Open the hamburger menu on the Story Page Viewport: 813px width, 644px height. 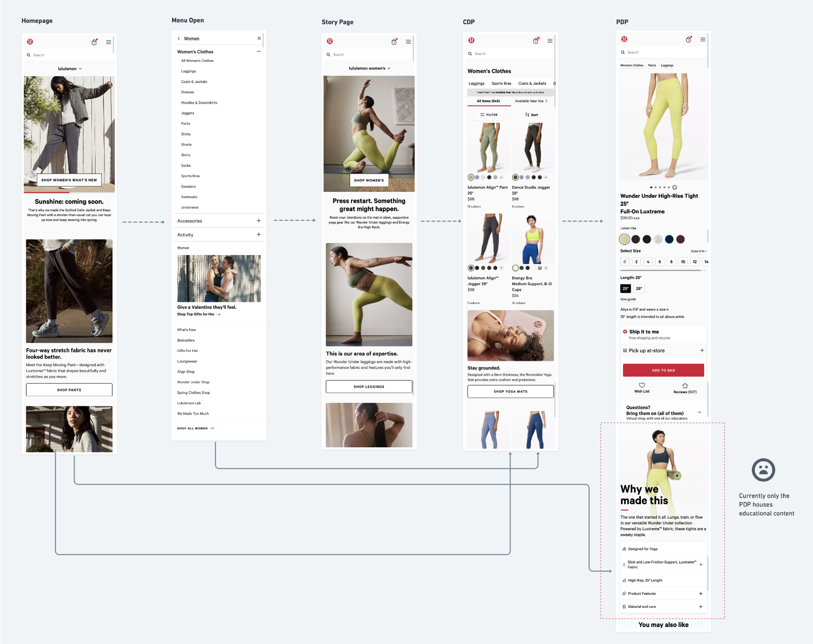tap(408, 42)
